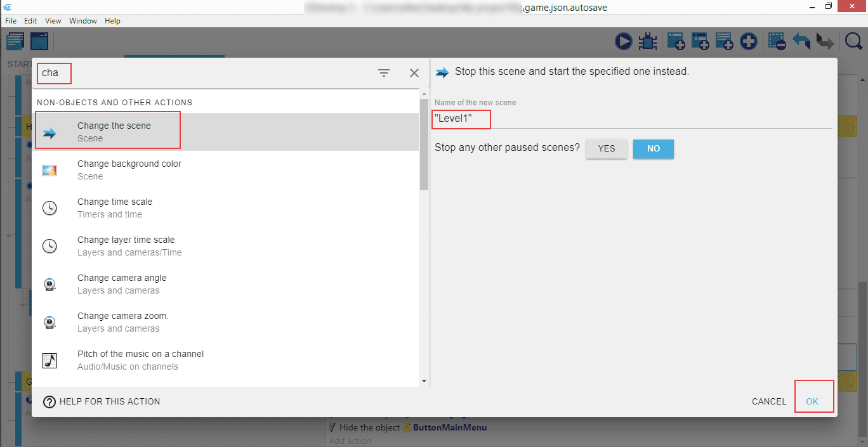Select NO for stopping paused scenes
Image resolution: width=868 pixels, height=447 pixels.
653,148
